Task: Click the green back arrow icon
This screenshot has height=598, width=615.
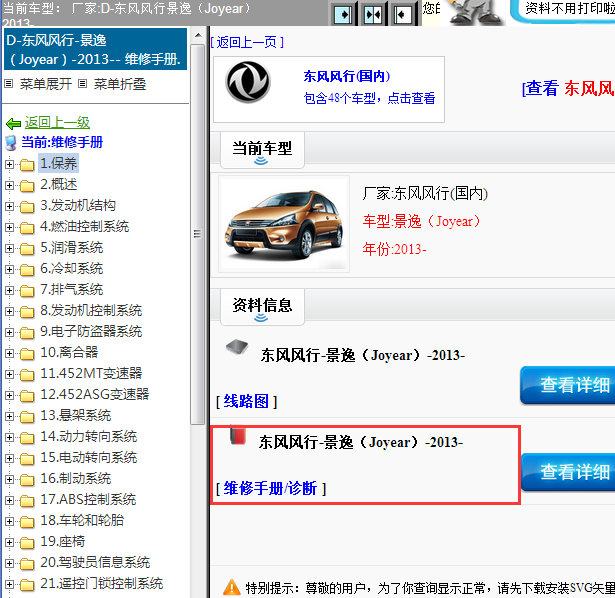Action: (x=13, y=124)
